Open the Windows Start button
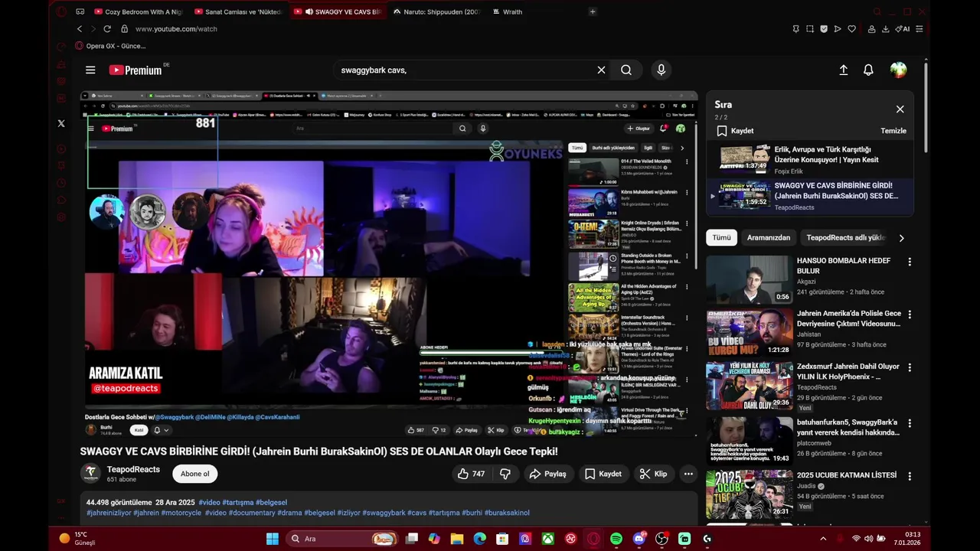The height and width of the screenshot is (551, 980). tap(273, 539)
